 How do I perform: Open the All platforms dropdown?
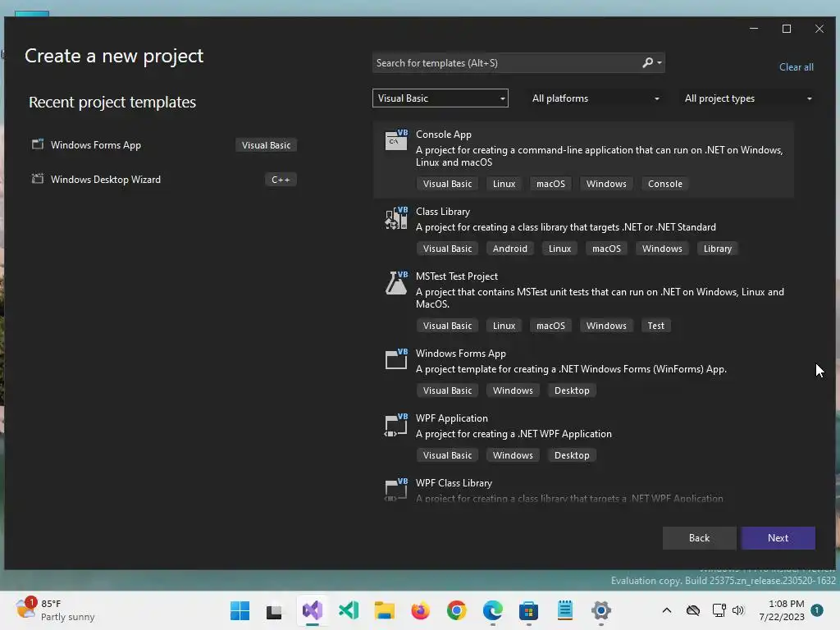pyautogui.click(x=596, y=98)
